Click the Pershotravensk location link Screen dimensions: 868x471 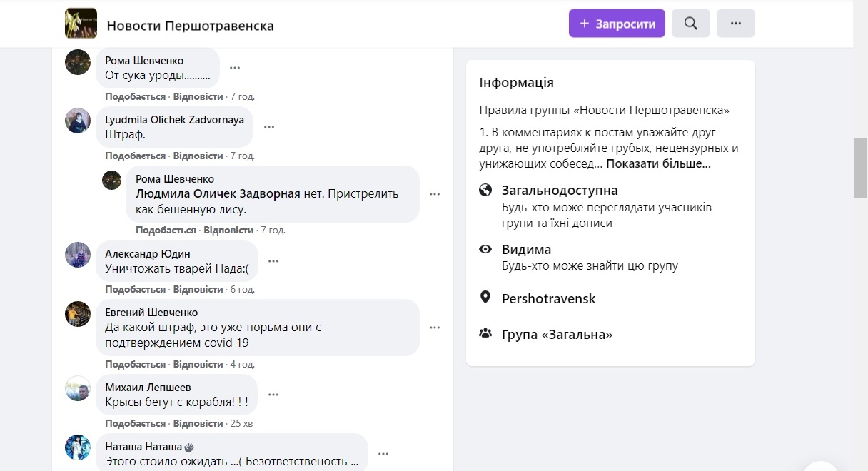click(548, 298)
